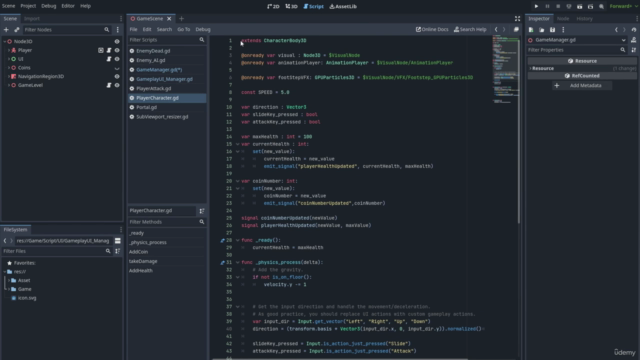640x360 pixels.
Task: Click Add Metadata button
Action: coord(582,86)
